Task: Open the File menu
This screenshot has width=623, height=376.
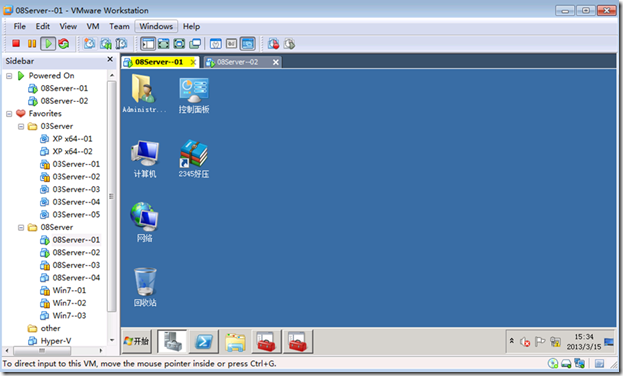Action: 19,26
